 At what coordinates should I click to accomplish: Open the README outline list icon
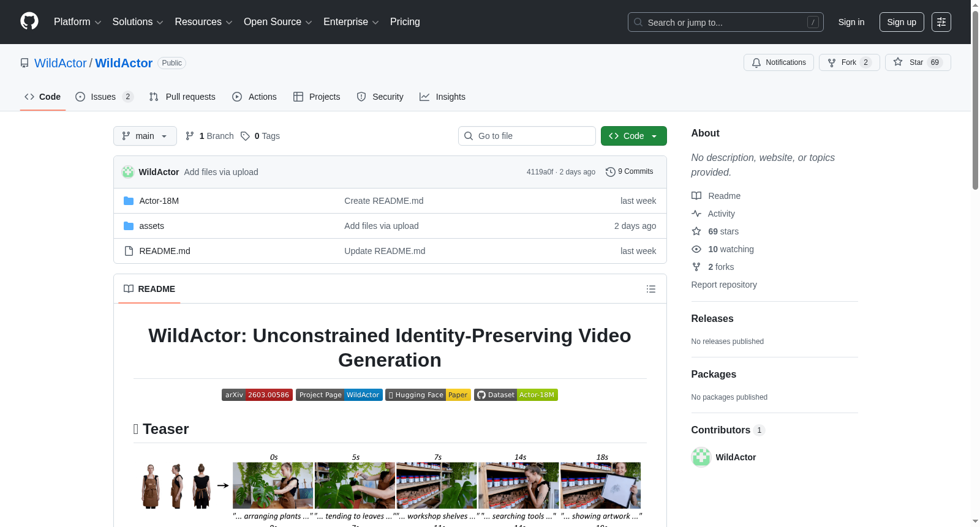(651, 289)
